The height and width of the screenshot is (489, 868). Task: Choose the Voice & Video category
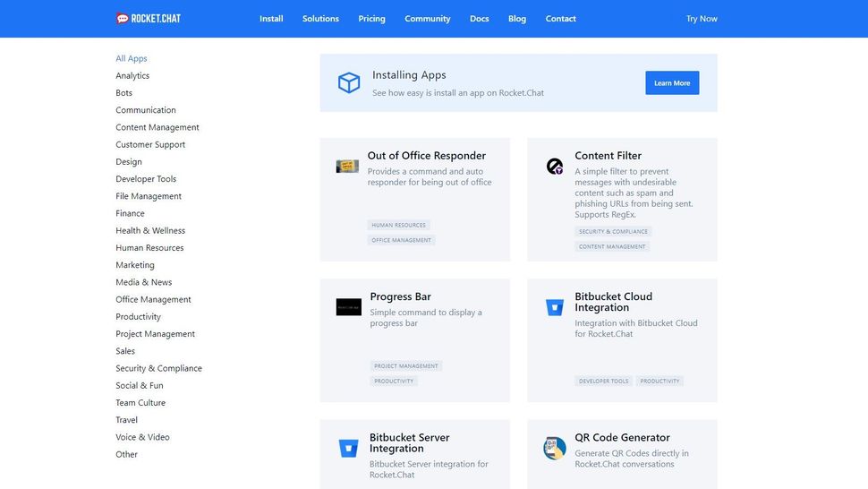[x=143, y=436]
